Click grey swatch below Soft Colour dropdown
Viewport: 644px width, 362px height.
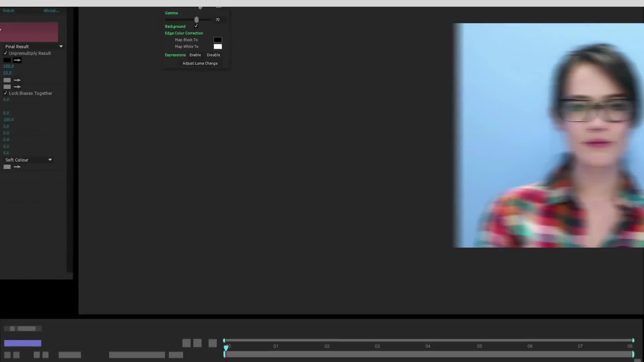7,167
